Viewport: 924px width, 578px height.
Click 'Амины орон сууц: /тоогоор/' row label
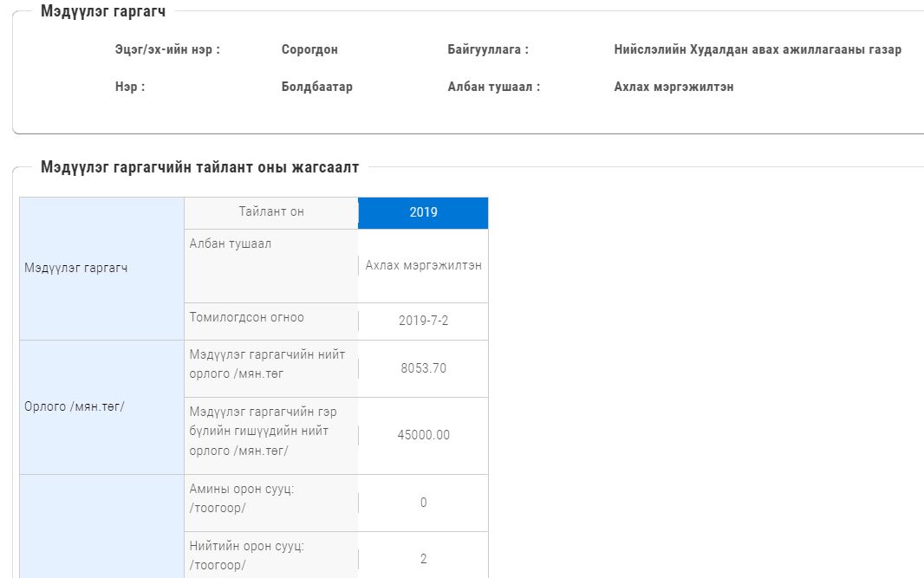coord(271,503)
